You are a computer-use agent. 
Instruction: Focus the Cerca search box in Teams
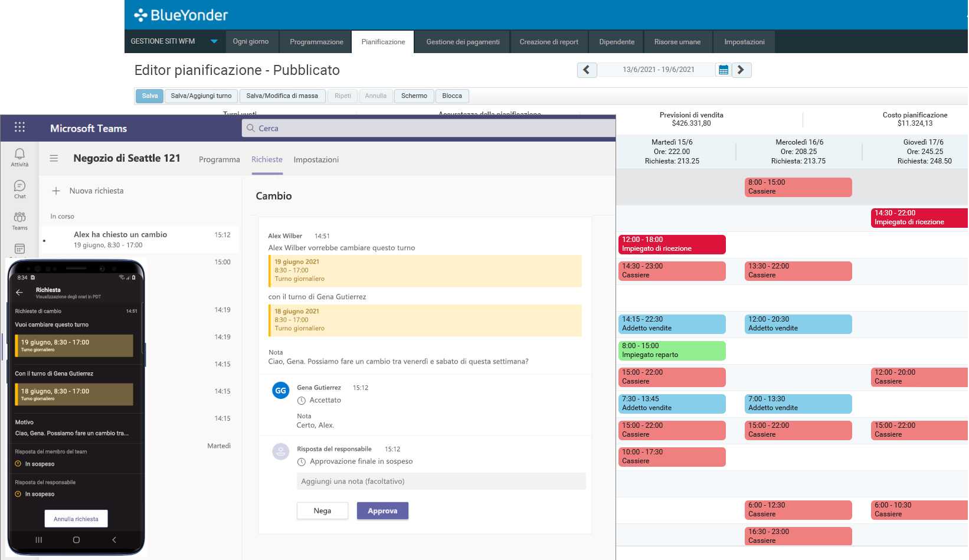coord(428,128)
